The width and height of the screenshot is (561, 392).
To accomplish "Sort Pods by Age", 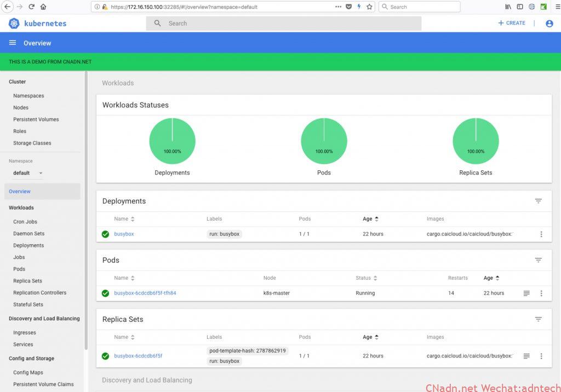I will click(491, 278).
